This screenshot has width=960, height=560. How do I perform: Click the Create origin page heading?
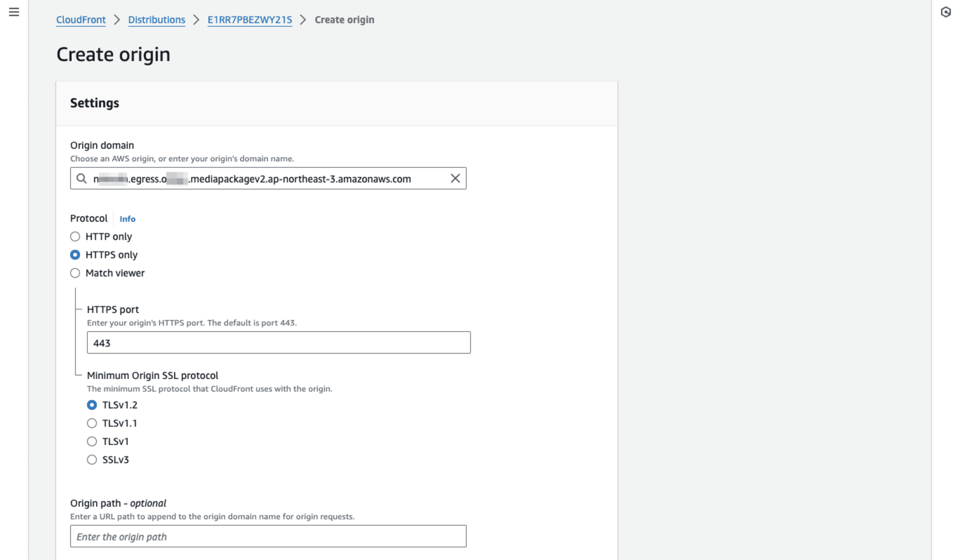[113, 54]
